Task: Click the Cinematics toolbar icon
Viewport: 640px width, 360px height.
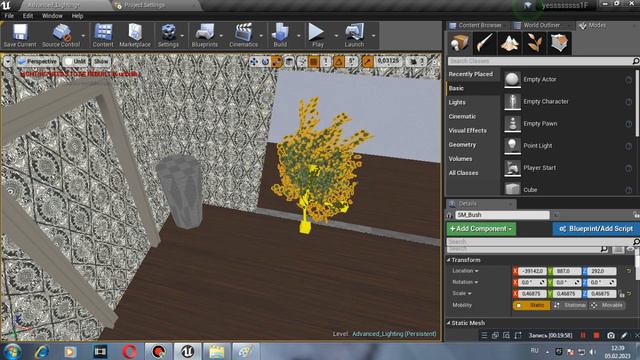Action: pyautogui.click(x=244, y=35)
